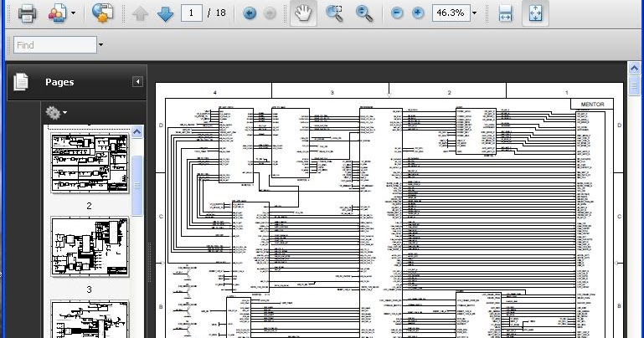This screenshot has width=644, height=338.
Task: Go to previous view button
Action: (250, 13)
